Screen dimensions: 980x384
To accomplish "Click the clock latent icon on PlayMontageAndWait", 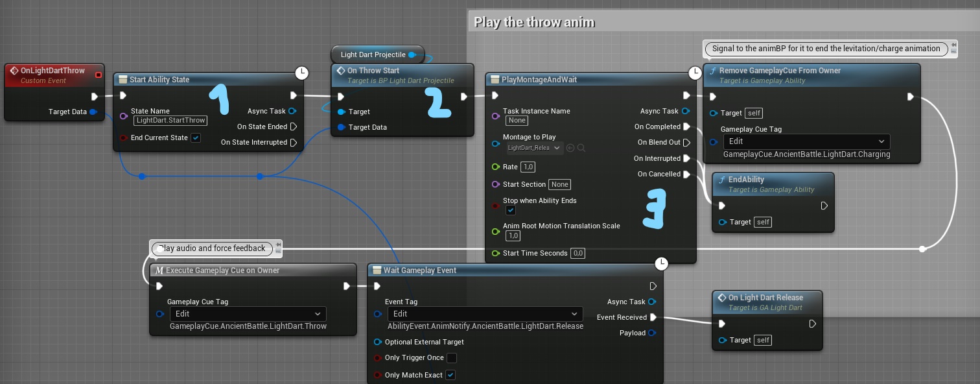I will click(695, 73).
